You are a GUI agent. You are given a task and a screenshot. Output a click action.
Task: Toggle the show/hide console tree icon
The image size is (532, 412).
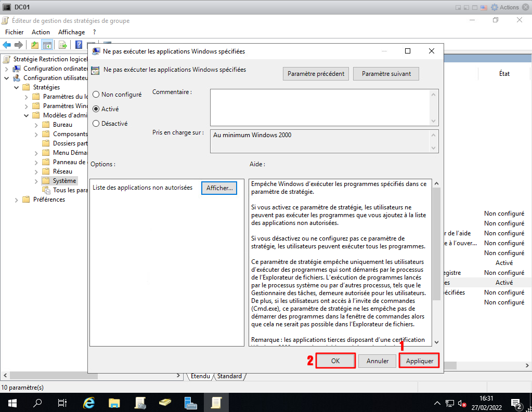47,45
